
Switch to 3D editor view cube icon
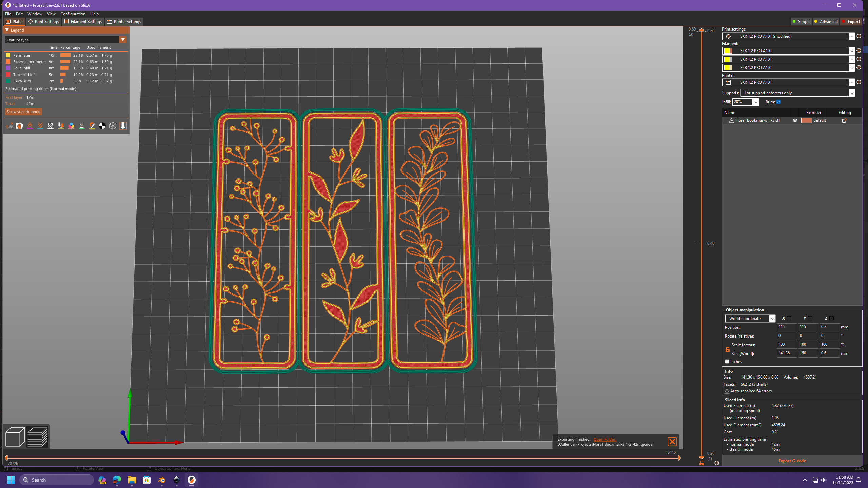tap(15, 437)
